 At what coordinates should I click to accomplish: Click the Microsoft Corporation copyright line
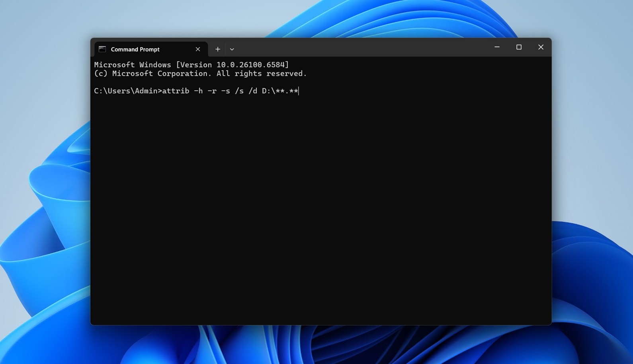pos(200,74)
